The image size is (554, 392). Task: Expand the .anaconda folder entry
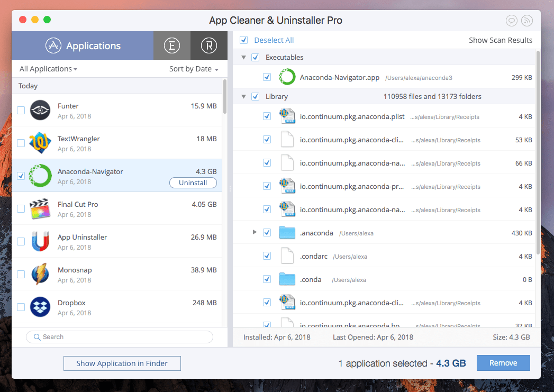255,232
